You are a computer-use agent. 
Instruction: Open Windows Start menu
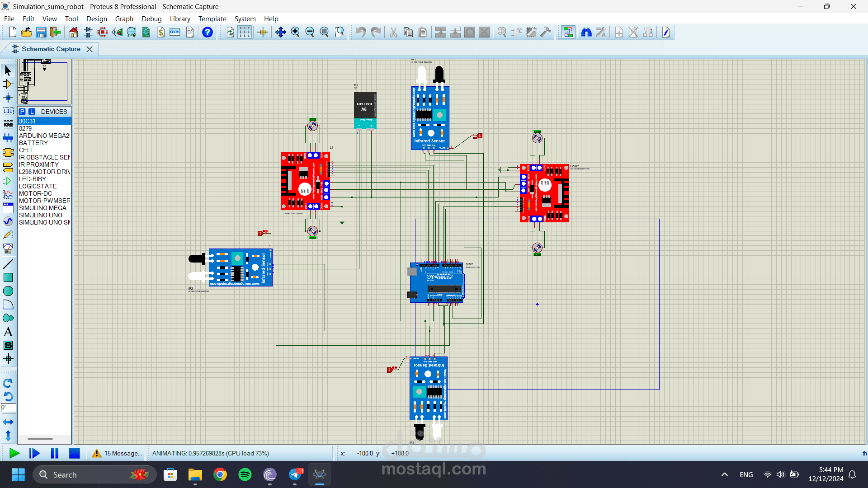coord(18,474)
